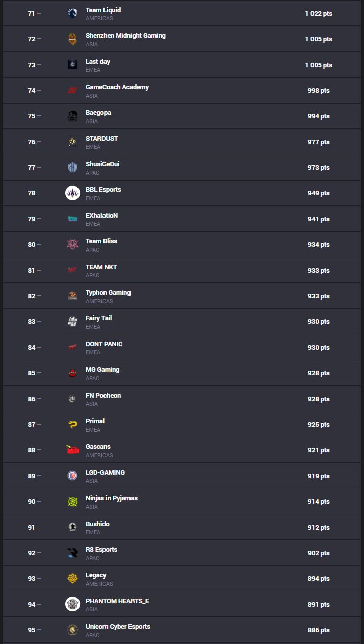Click the Team Liquid logo icon
Image resolution: width=364 pixels, height=644 pixels.
tap(72, 13)
